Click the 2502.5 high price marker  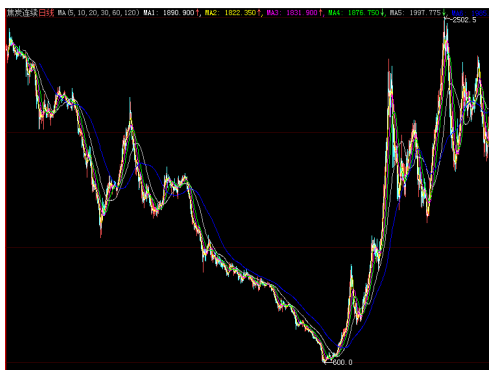pyautogui.click(x=464, y=20)
